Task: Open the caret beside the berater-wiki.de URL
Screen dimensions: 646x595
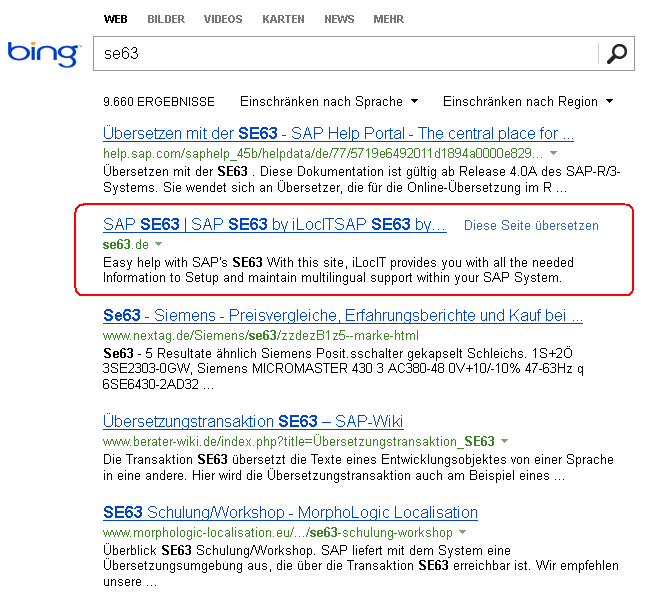Action: click(504, 441)
